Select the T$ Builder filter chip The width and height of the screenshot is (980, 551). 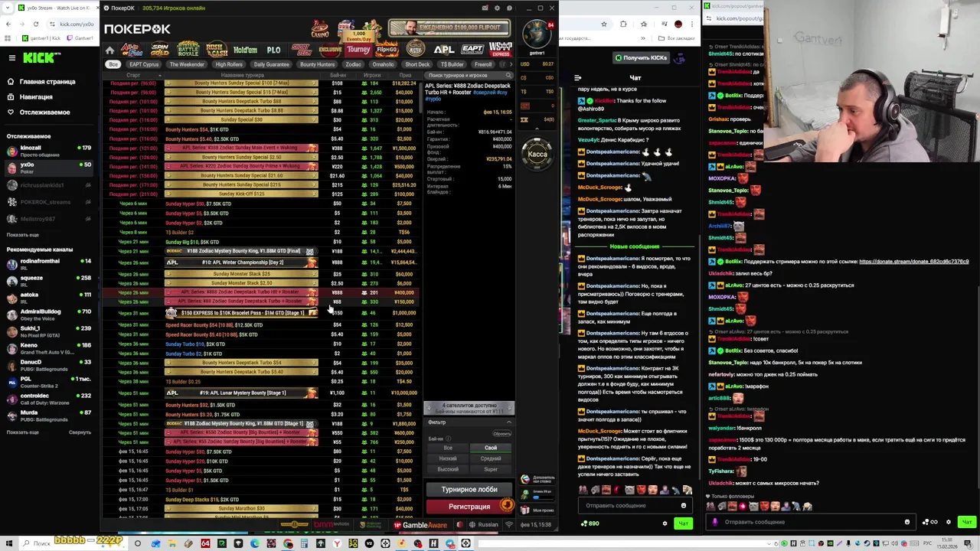[x=452, y=65]
